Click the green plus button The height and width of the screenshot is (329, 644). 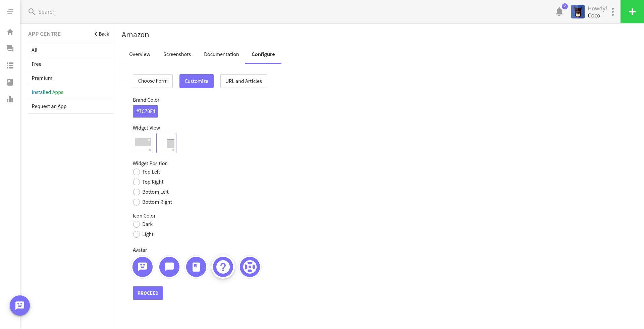(632, 12)
